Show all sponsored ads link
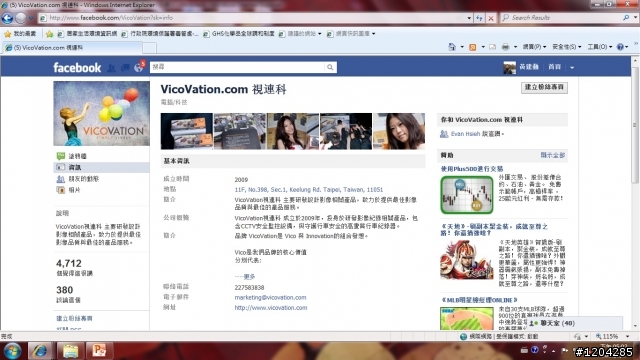This screenshot has width=640, height=360. 553,156
